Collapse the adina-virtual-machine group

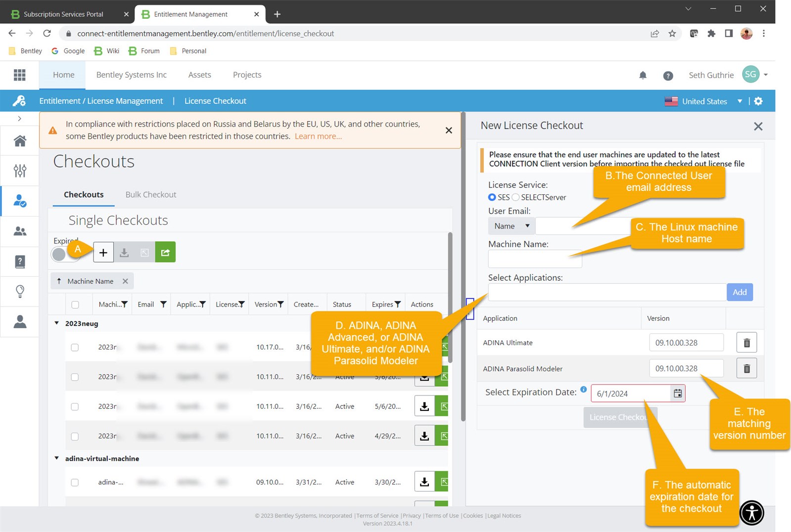(x=56, y=458)
